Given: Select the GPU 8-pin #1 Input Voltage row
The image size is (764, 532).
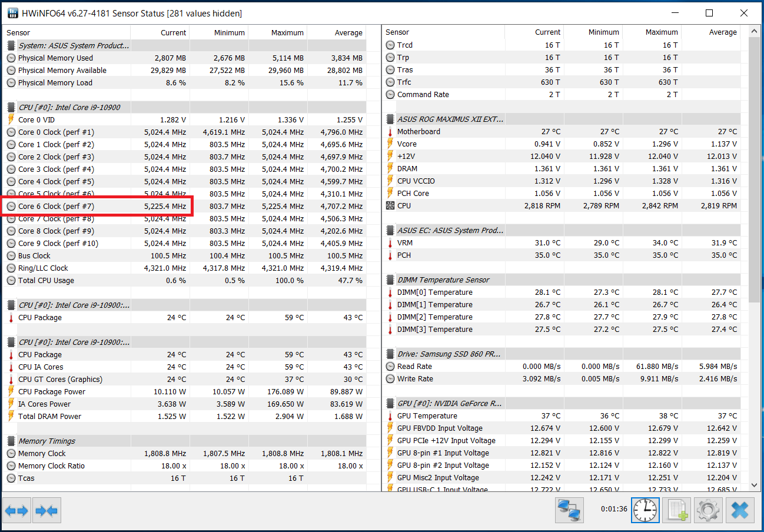Looking at the screenshot, I should click(561, 453).
